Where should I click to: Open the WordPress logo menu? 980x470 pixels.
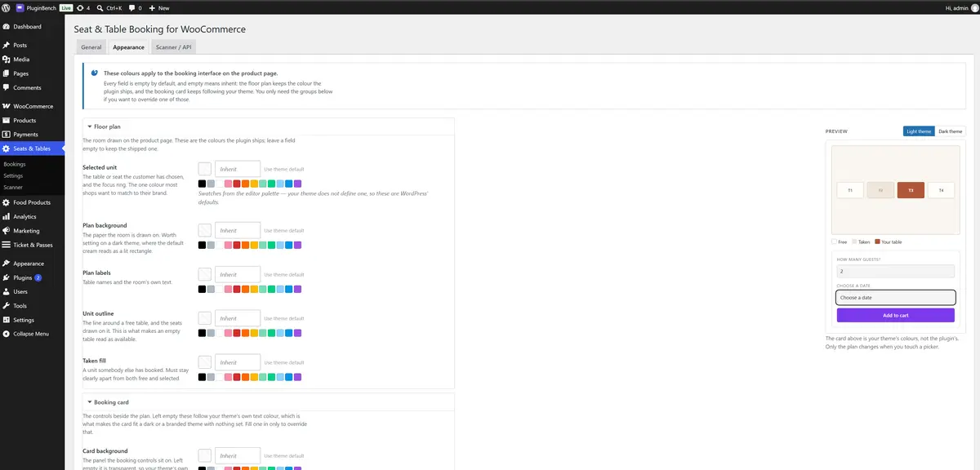tap(6, 7)
